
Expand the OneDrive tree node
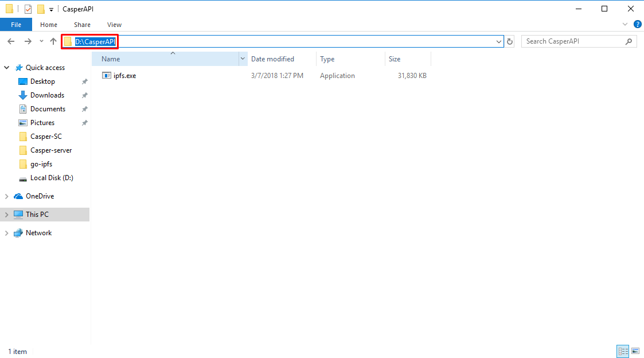point(6,196)
